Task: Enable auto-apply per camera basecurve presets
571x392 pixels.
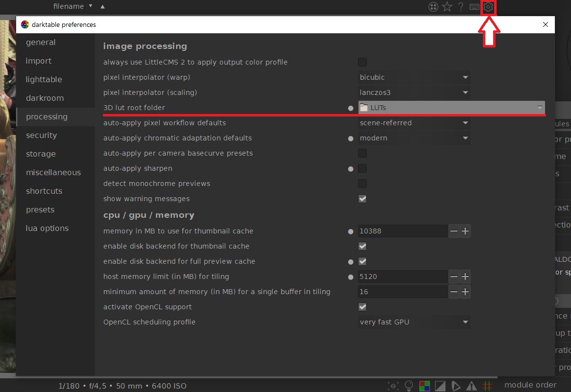Action: click(x=362, y=153)
